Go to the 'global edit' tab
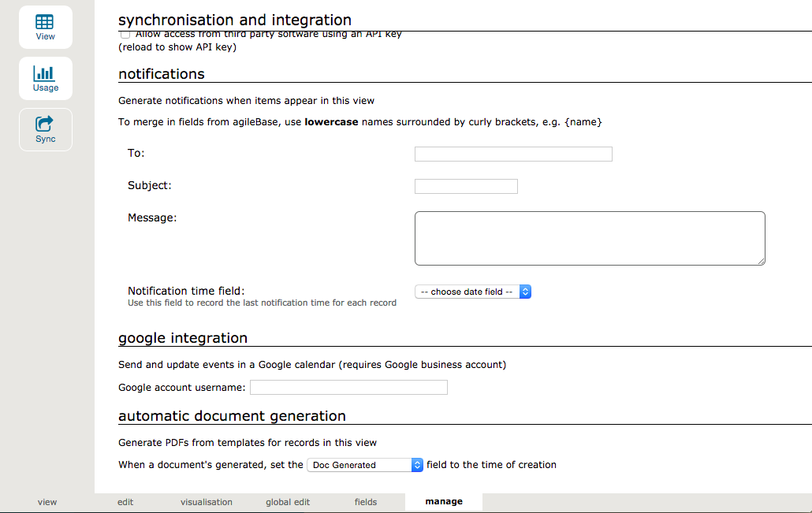Viewport: 812px width, 513px height. point(289,502)
